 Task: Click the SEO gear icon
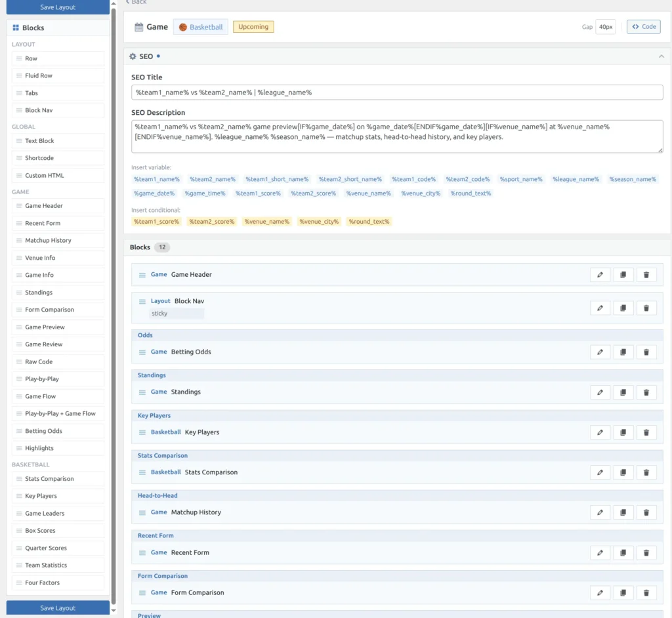pyautogui.click(x=133, y=56)
